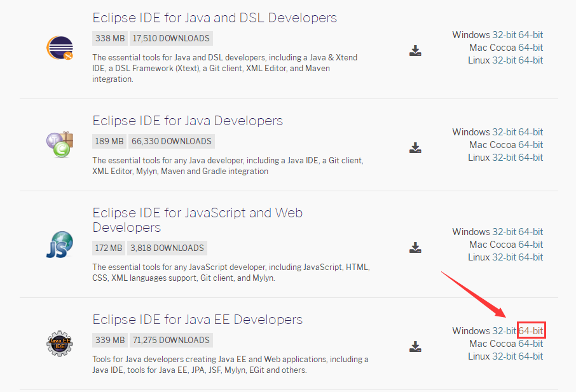The image size is (576, 392).
Task: Select Mac Cocoa 64-bit for Java Developers
Action: pos(530,145)
